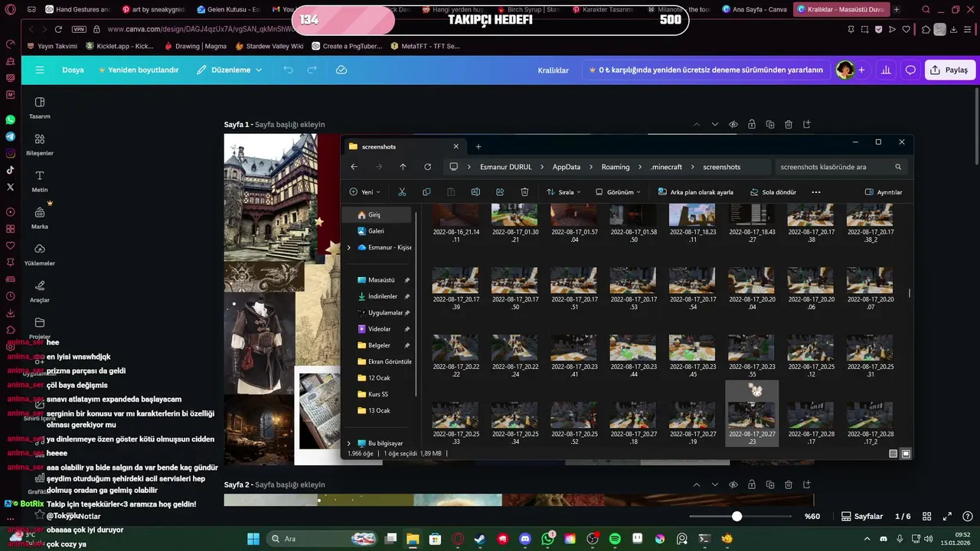
Task: Toggle Ayrıntılar details pane in Explorer
Action: pos(884,192)
